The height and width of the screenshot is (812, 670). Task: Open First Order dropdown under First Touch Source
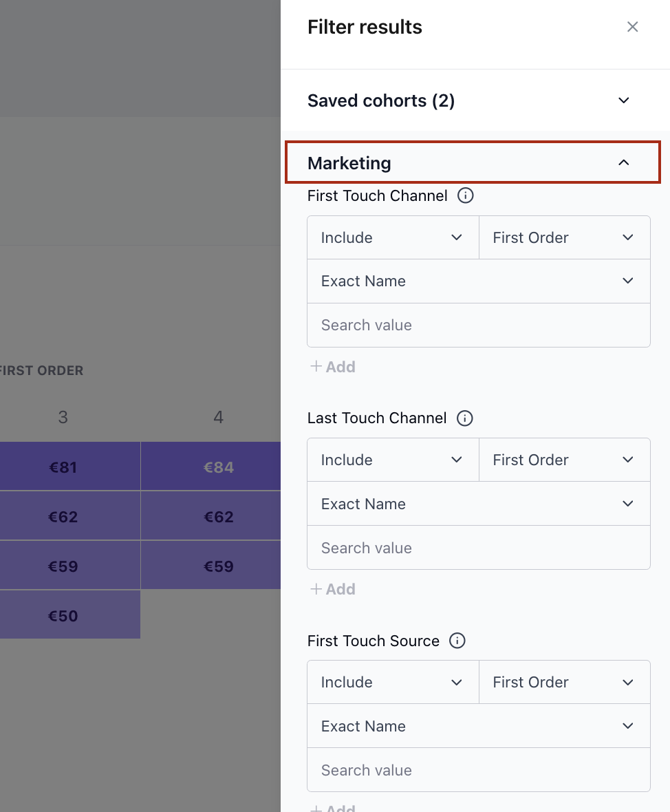pos(564,683)
